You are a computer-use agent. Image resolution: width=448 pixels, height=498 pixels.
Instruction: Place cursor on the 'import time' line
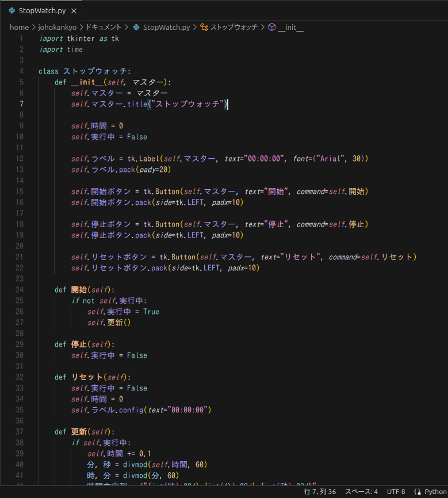click(61, 49)
